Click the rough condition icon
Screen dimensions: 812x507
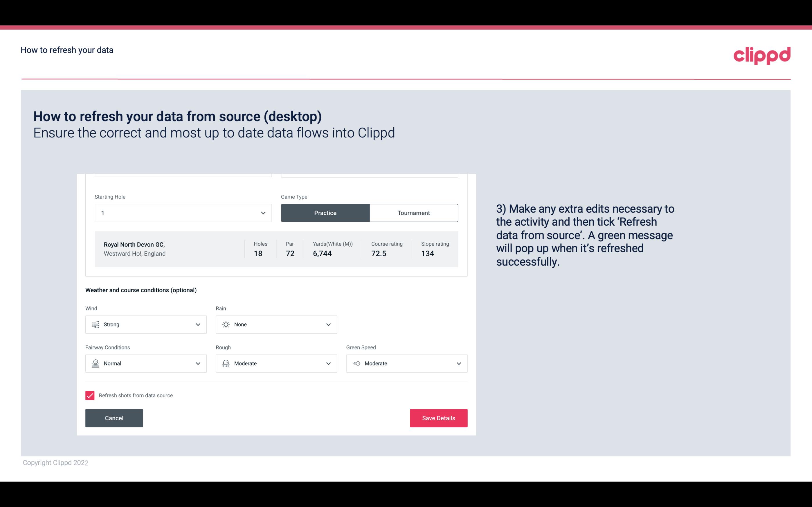[226, 363]
